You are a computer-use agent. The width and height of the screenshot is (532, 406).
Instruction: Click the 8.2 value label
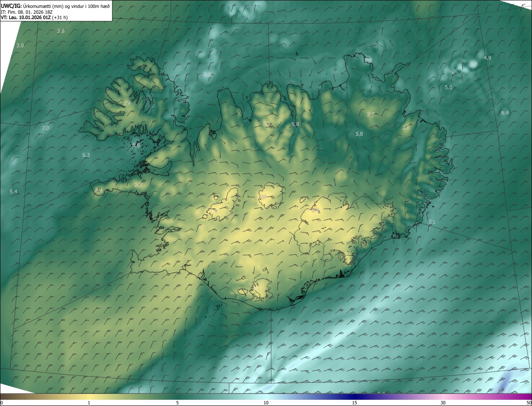[207, 74]
